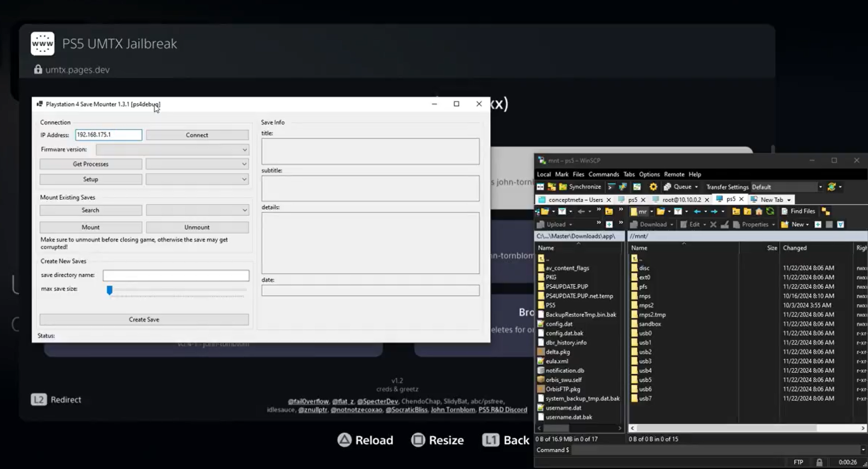This screenshot has width=868, height=469.
Task: Click the Create Save button
Action: (144, 319)
